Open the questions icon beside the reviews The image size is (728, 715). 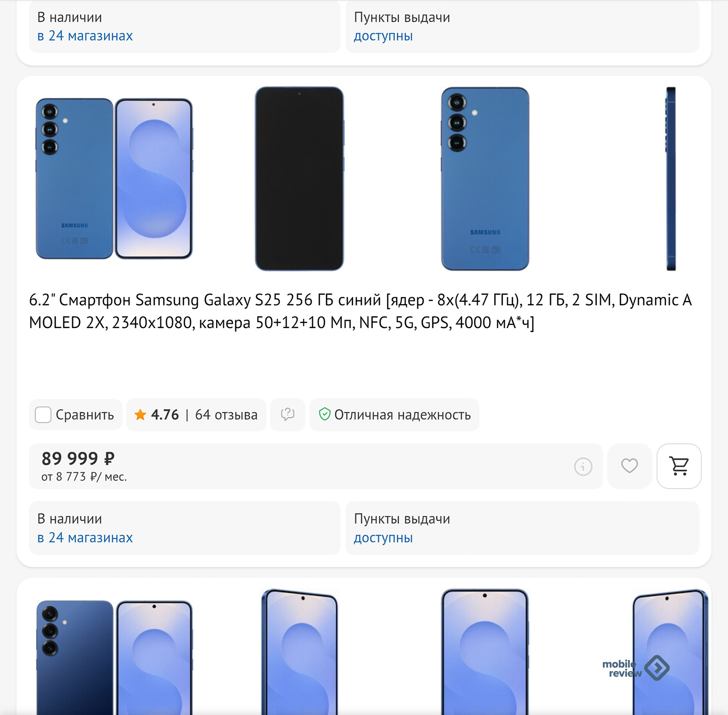pos(288,415)
